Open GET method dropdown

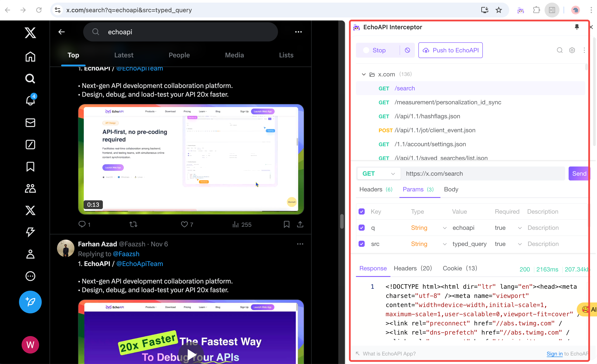coord(379,173)
